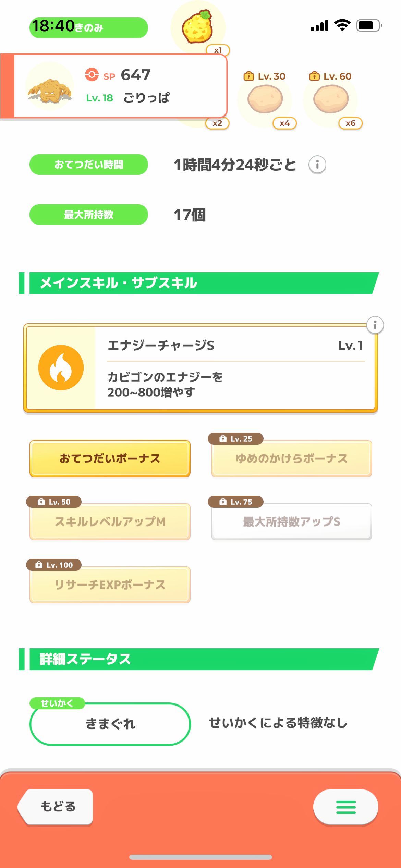
Task: Select locked スキルレベルアップM sub skill
Action: click(110, 522)
